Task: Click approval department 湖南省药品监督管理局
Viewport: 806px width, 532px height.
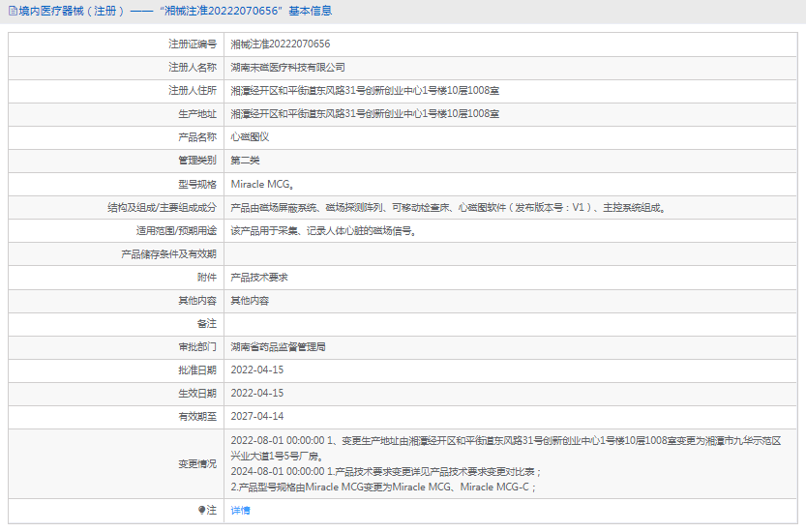Action: pyautogui.click(x=278, y=347)
